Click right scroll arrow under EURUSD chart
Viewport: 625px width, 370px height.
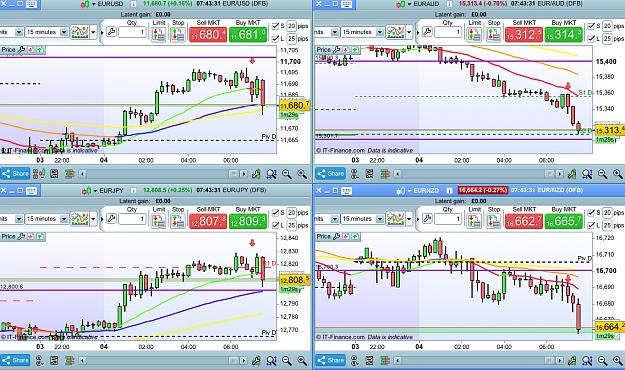coord(244,174)
